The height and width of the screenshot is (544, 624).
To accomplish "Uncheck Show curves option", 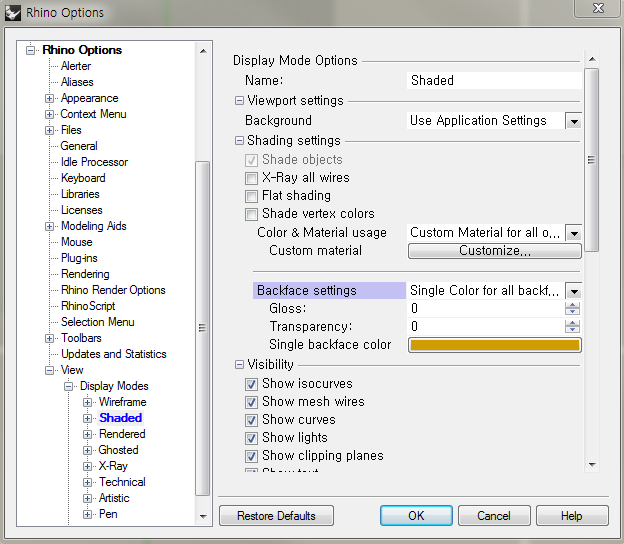I will pyautogui.click(x=251, y=420).
